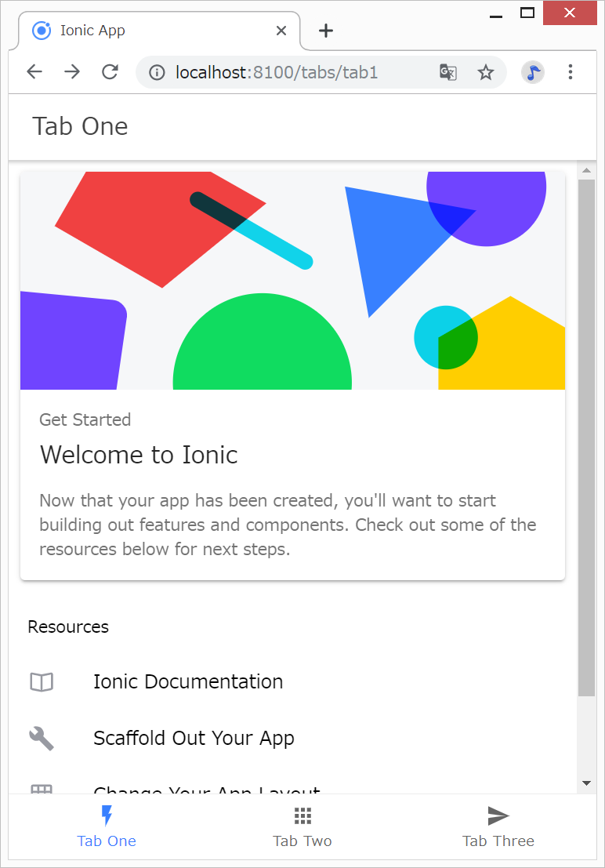Switch to Tab Two label
The image size is (605, 868).
[302, 841]
